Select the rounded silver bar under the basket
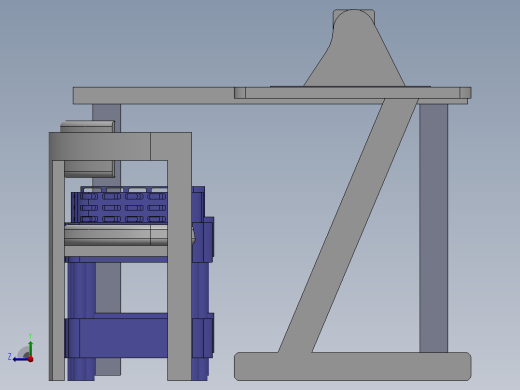The height and width of the screenshot is (390, 520). (x=116, y=235)
